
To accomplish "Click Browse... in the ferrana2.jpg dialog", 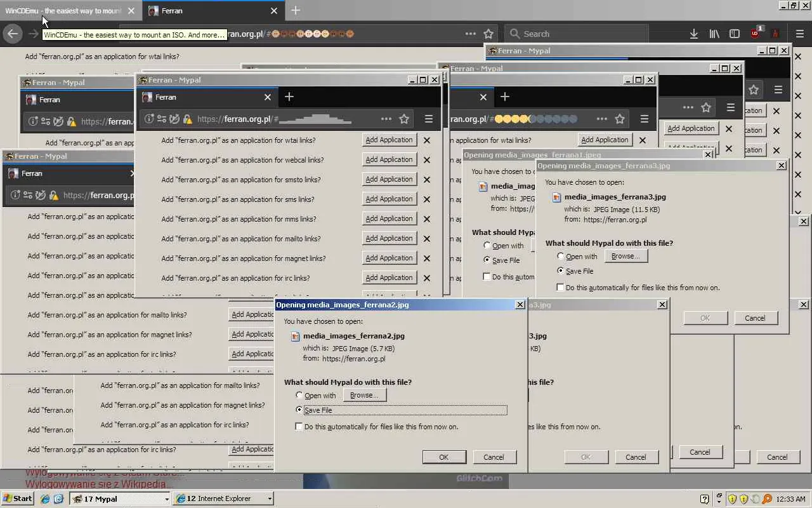I will tap(364, 395).
